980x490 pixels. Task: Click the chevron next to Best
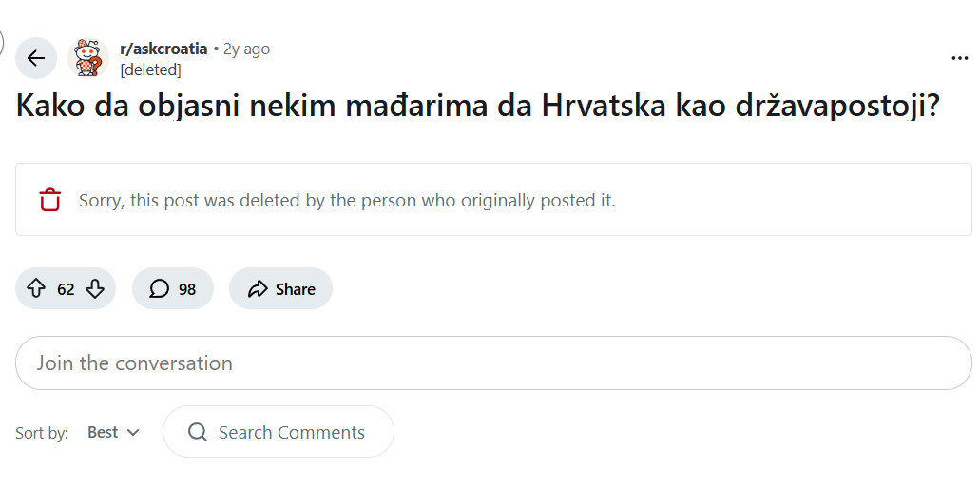(133, 433)
